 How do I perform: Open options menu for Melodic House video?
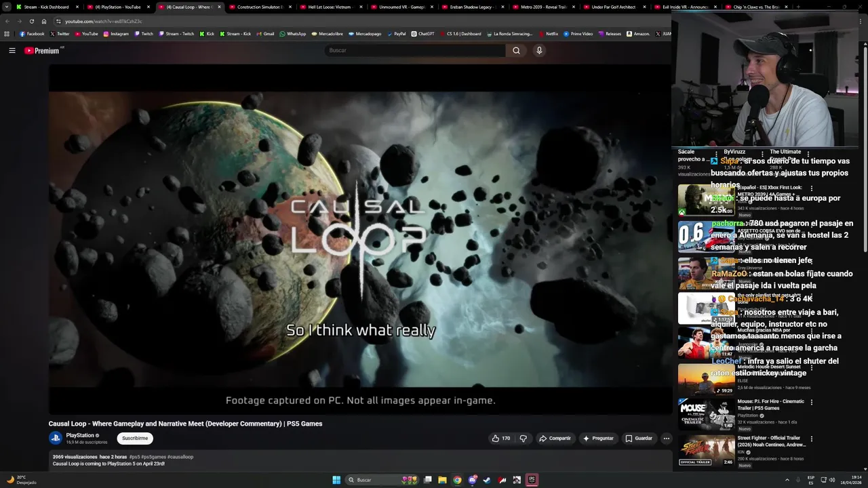812,367
